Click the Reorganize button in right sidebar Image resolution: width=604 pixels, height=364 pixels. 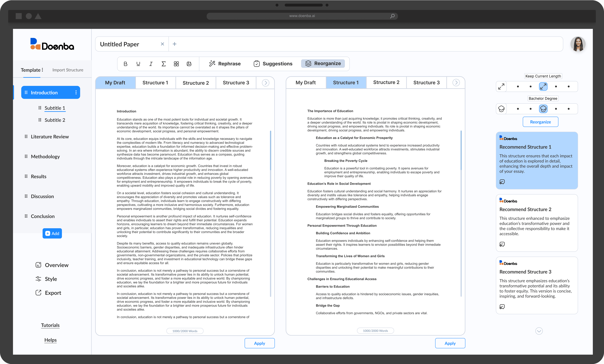click(541, 122)
